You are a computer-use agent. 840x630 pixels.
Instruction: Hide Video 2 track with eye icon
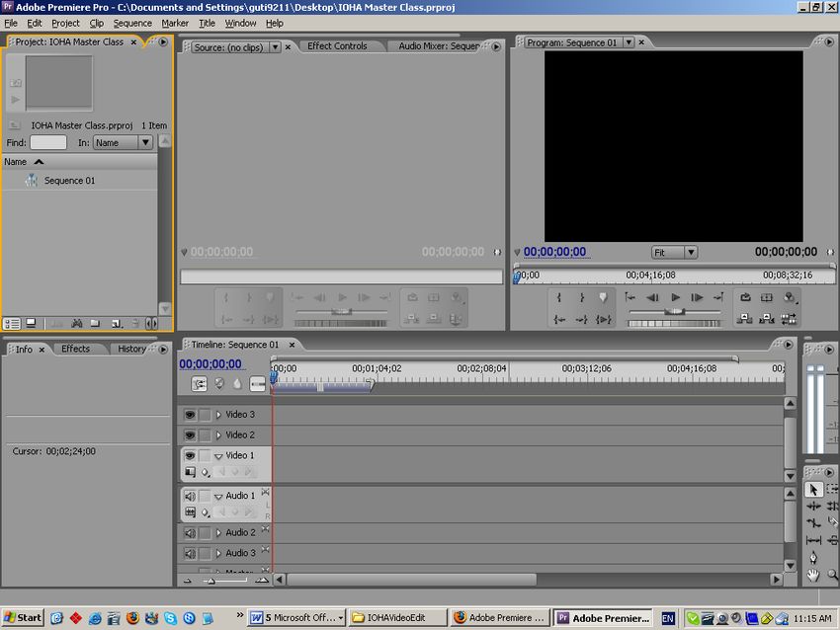pyautogui.click(x=190, y=434)
